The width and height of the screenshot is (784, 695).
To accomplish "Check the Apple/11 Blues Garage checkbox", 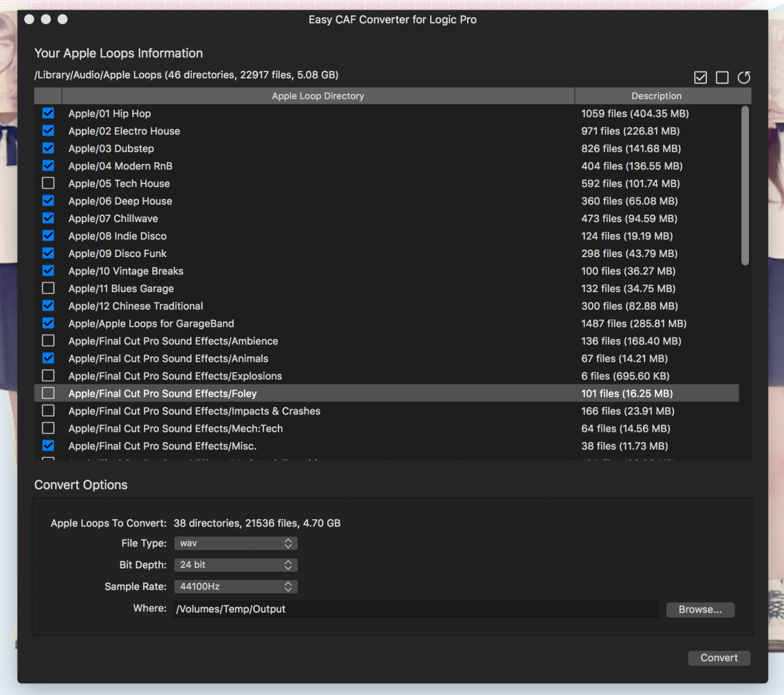I will point(48,289).
